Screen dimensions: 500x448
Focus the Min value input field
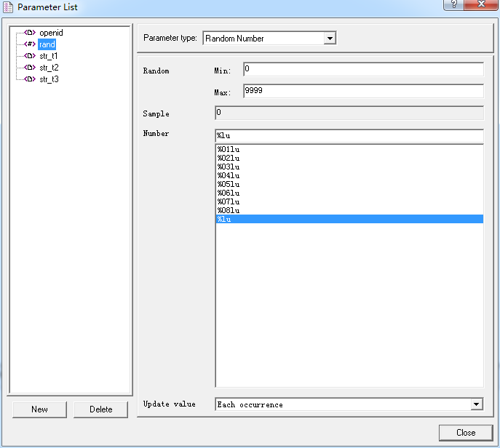(x=362, y=70)
